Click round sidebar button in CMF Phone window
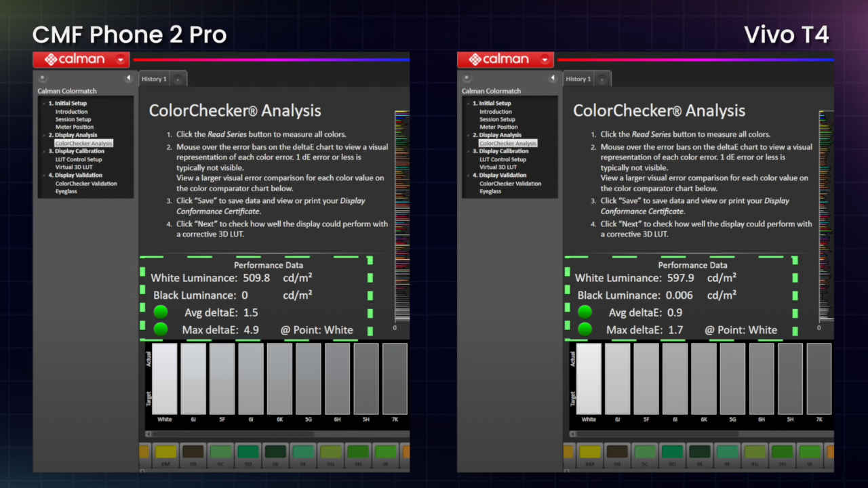The width and height of the screenshot is (868, 488). tap(43, 78)
